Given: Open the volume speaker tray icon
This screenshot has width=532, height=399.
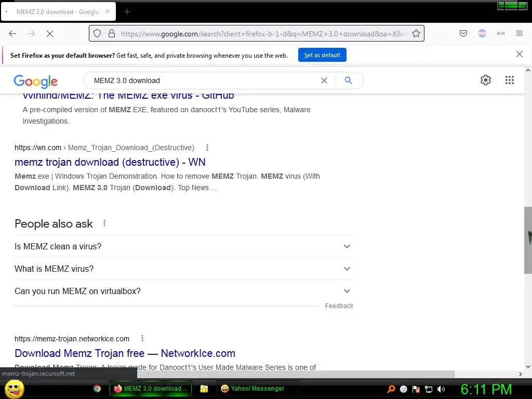Looking at the screenshot, I should tap(441, 389).
